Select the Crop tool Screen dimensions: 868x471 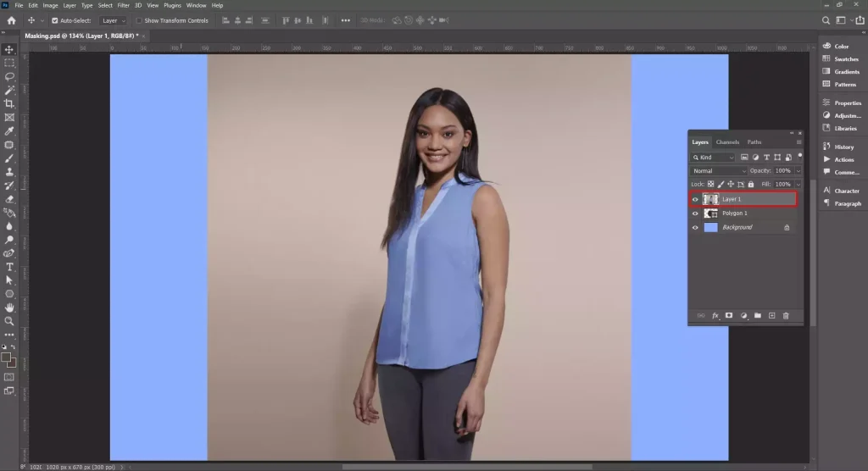(9, 103)
